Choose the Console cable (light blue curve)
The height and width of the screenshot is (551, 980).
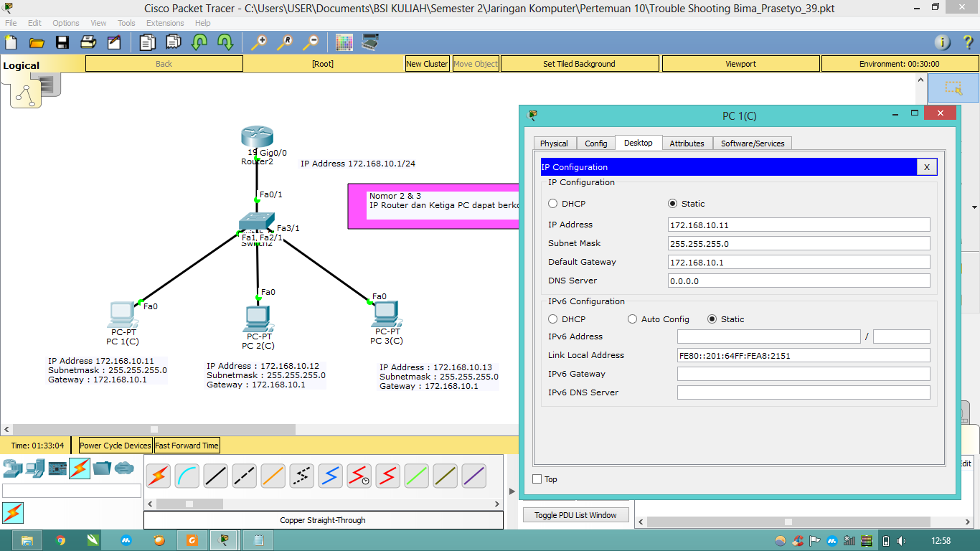tap(187, 476)
